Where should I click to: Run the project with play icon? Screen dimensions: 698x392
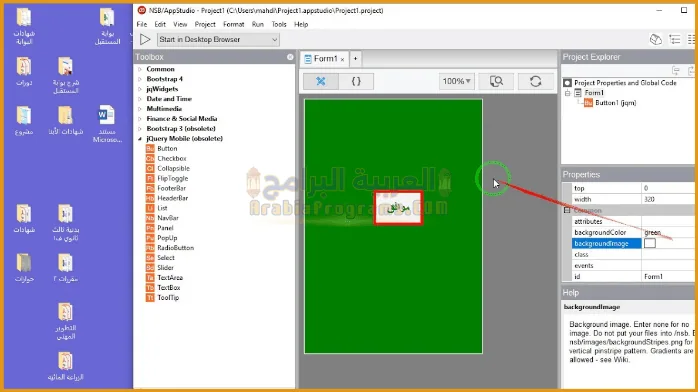coord(145,40)
